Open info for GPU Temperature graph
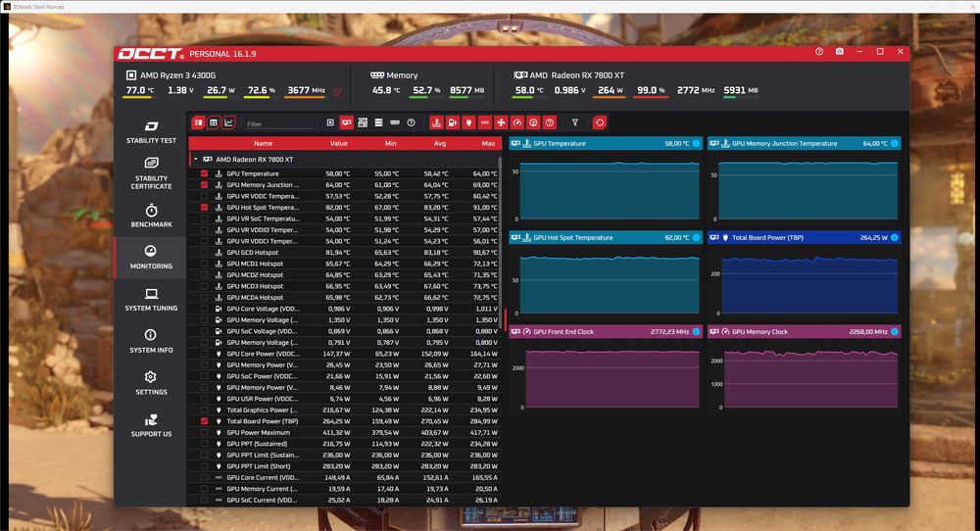 click(x=696, y=143)
